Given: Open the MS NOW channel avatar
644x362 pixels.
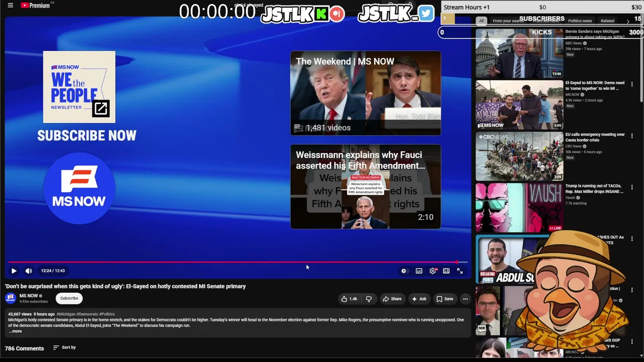Looking at the screenshot, I should click(x=11, y=298).
